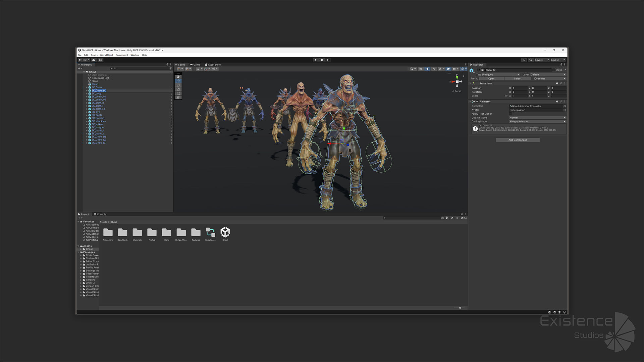Toggle Scene audio icon
Viewport: 644px width, 362px height.
point(434,69)
